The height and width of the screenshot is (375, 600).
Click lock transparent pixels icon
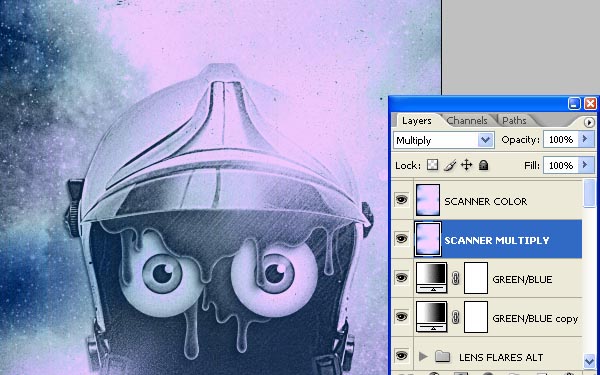tap(432, 165)
